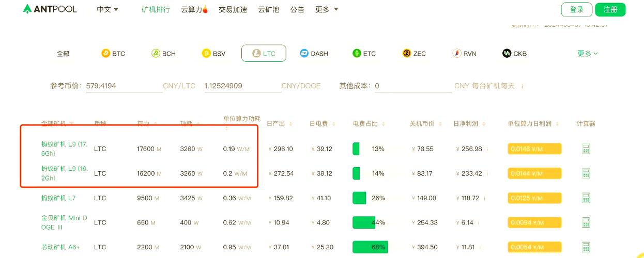Click the ANTPOOL logo
This screenshot has width=644, height=258.
(50, 9)
